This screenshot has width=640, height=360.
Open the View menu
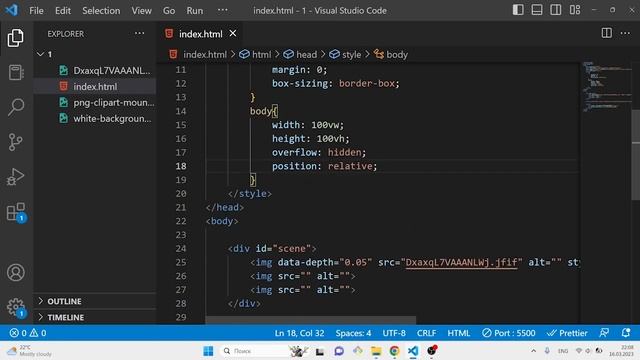pyautogui.click(x=141, y=11)
